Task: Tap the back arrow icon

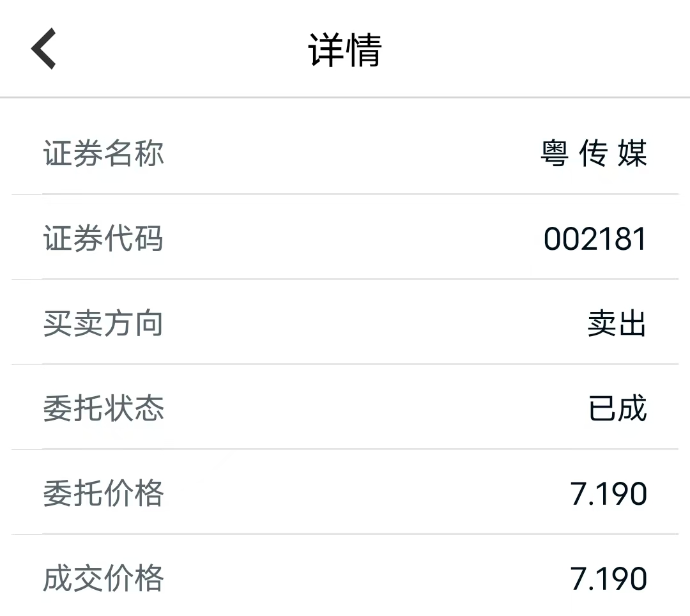Action: click(43, 49)
